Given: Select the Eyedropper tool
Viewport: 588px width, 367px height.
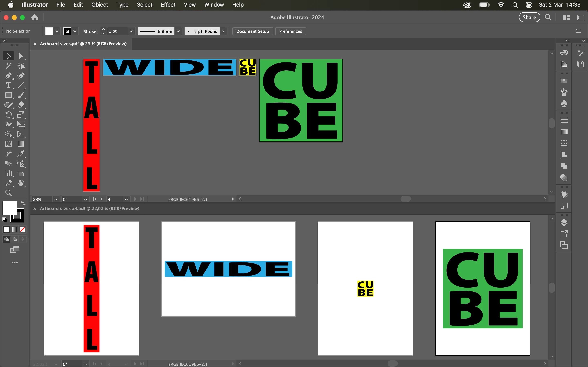Looking at the screenshot, I should [21, 154].
